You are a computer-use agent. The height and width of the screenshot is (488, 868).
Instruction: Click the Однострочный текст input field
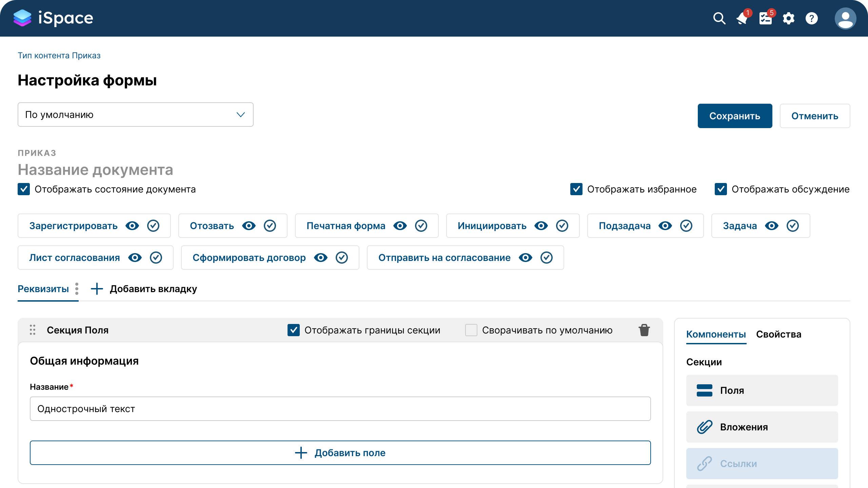pos(340,409)
